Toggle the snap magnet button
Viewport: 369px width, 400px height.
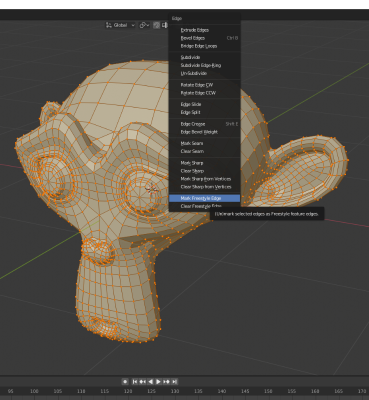click(156, 25)
